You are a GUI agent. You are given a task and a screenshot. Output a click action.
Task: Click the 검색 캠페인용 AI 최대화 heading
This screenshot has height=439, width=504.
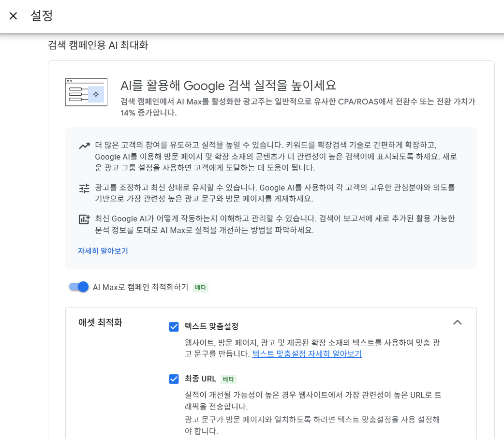coord(98,44)
